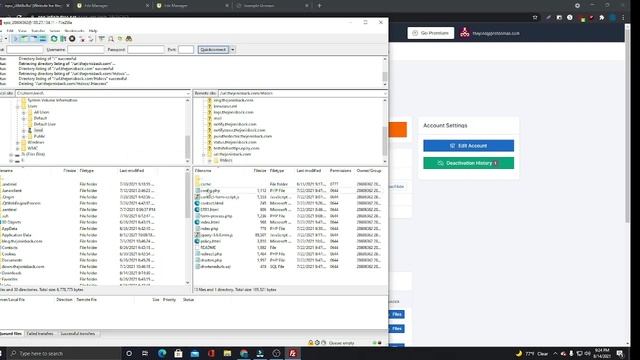The image size is (640, 360).
Task: Click the Last modified column header in remote list
Action: (309, 171)
